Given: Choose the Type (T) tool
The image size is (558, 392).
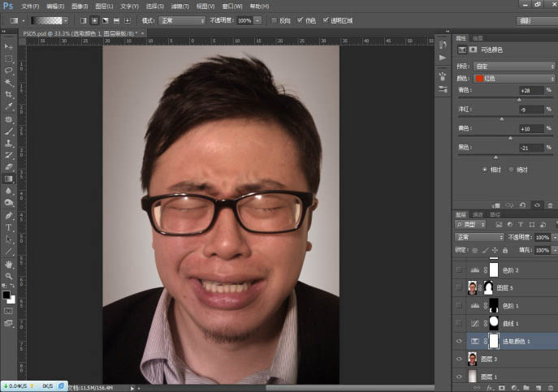Looking at the screenshot, I should 9,228.
